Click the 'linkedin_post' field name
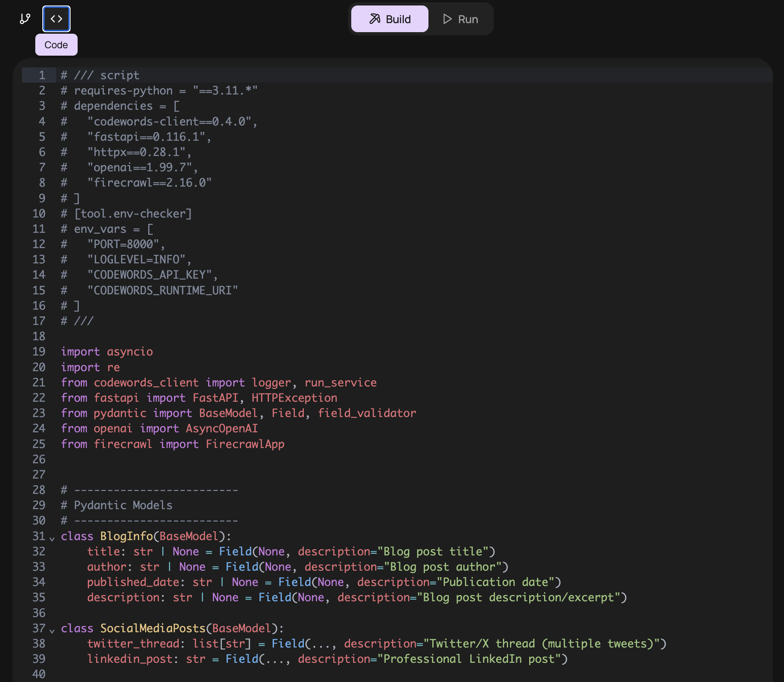784x682 pixels. pyautogui.click(x=130, y=659)
